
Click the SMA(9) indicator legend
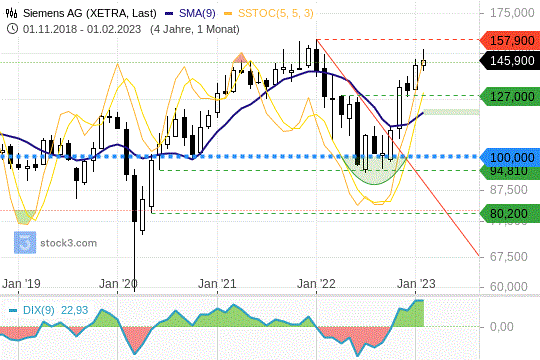[x=197, y=13]
